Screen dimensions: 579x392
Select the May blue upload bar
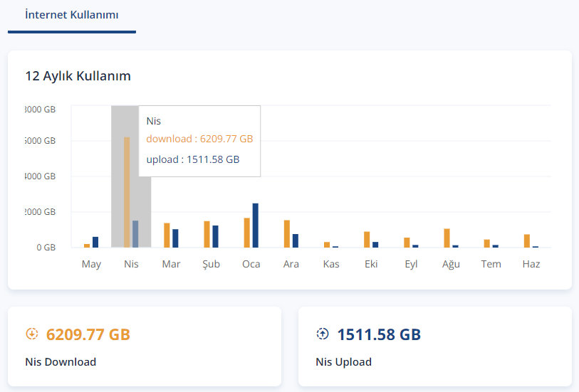[95, 242]
